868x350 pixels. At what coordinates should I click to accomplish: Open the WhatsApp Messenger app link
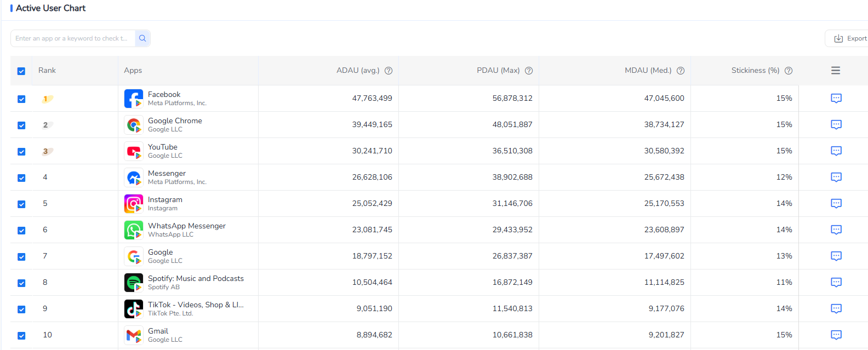coord(186,226)
